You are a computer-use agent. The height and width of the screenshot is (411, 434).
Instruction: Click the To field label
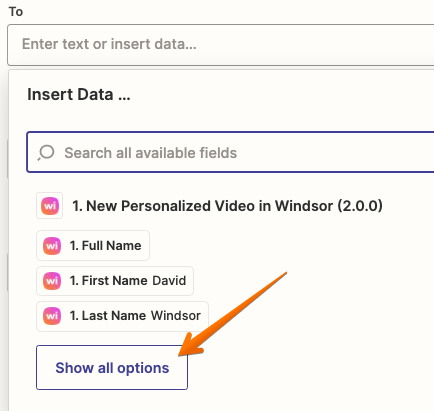point(16,12)
